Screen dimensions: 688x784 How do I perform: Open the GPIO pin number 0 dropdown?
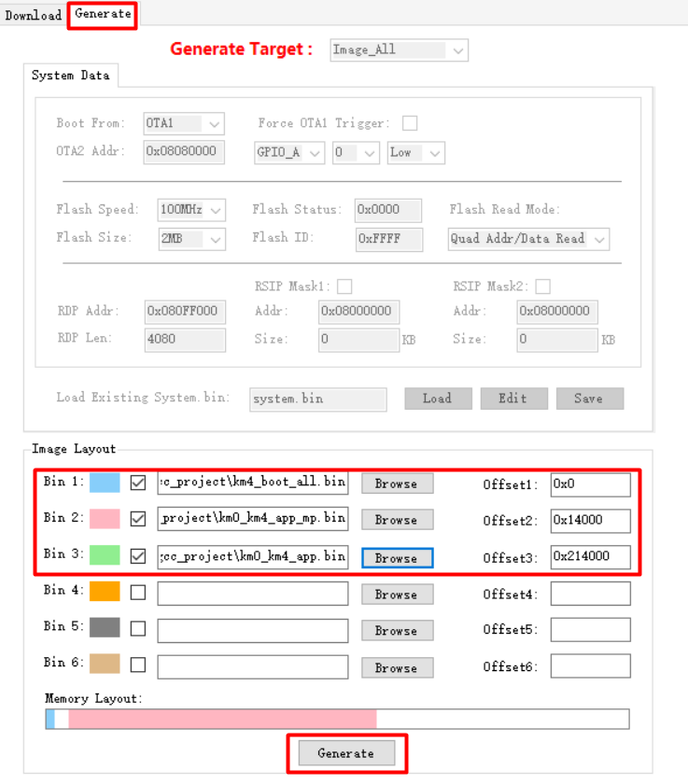[x=356, y=152]
